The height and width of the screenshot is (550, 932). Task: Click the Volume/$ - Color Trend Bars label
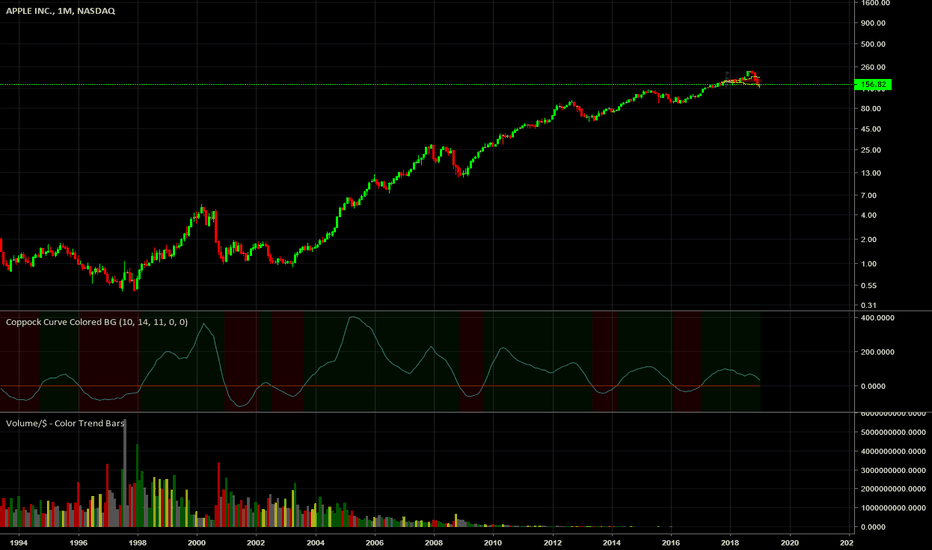point(65,423)
